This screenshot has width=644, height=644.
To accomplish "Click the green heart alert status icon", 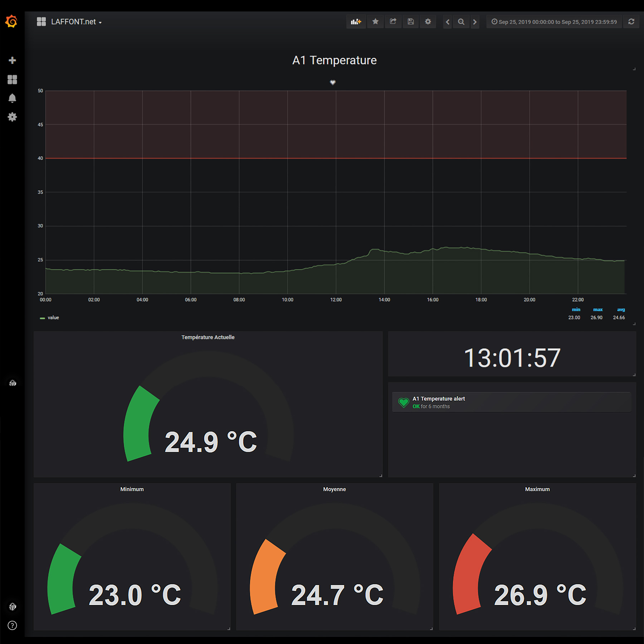I will (404, 402).
